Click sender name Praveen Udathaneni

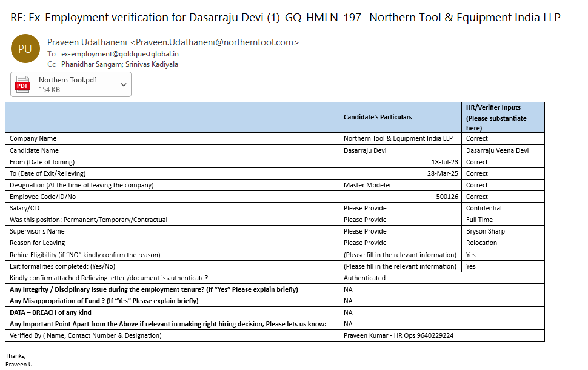87,42
